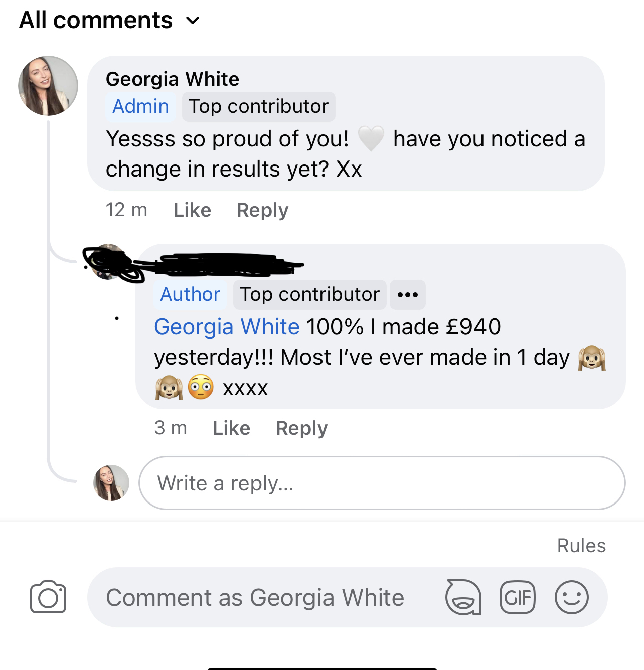Open the sticker picker icon
This screenshot has height=670, width=644.
click(x=463, y=597)
